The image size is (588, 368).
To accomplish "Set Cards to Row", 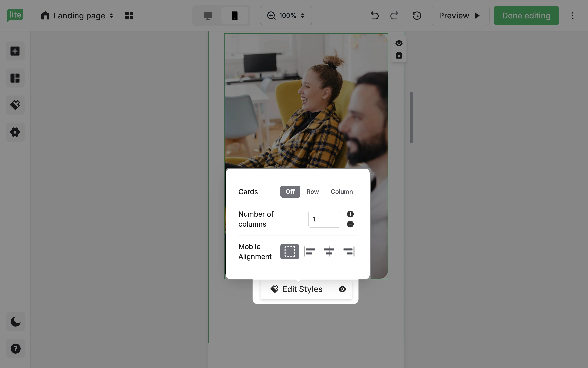I will [313, 192].
